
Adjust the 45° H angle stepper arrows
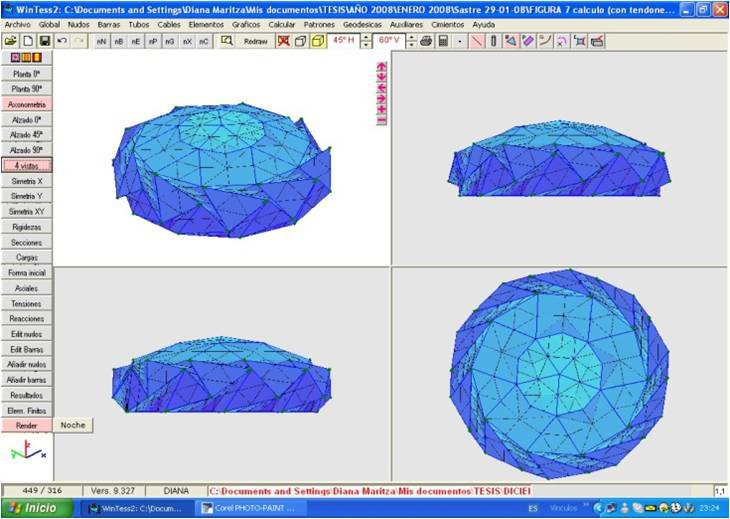tap(365, 41)
